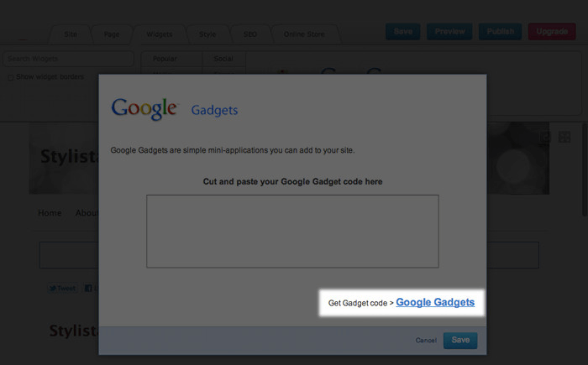
Task: Click the page vertical scrollbar
Action: [x=585, y=169]
